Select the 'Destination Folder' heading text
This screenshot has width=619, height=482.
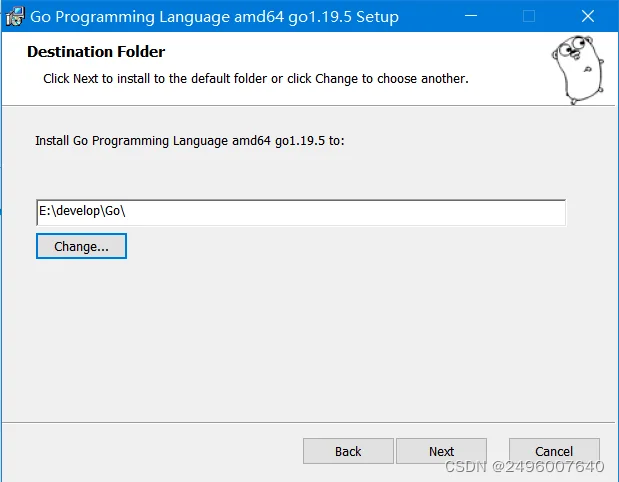(96, 52)
